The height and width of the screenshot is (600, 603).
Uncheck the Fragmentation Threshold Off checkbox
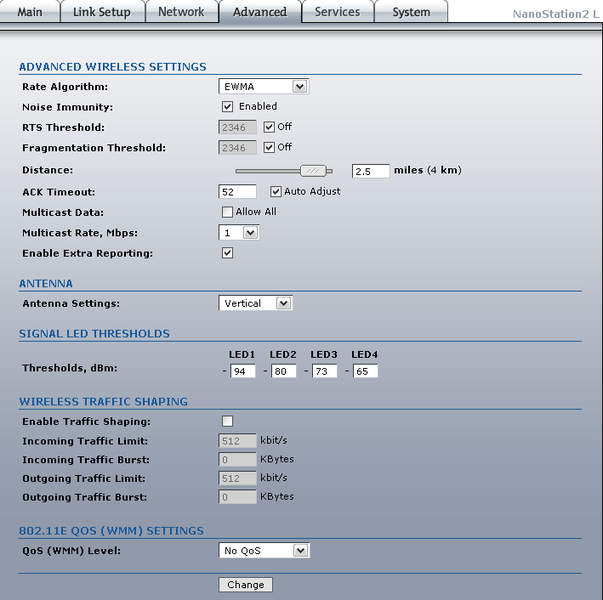(x=269, y=147)
